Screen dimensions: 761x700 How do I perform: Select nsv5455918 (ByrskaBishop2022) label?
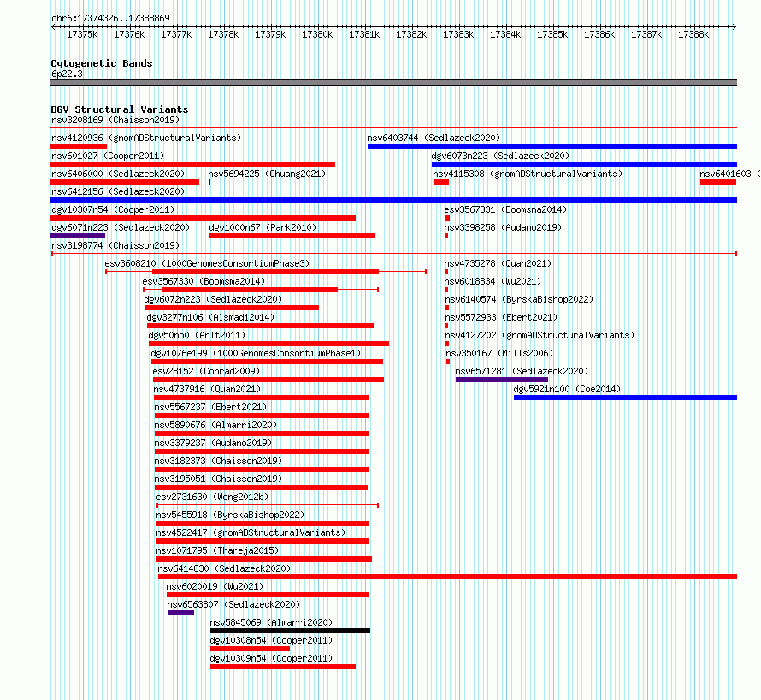click(x=230, y=515)
